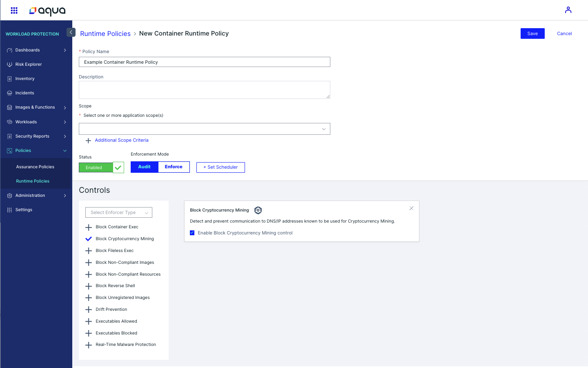Click the shield icon beside Block Cryptocurrency Mining
The height and width of the screenshot is (368, 588).
(258, 210)
